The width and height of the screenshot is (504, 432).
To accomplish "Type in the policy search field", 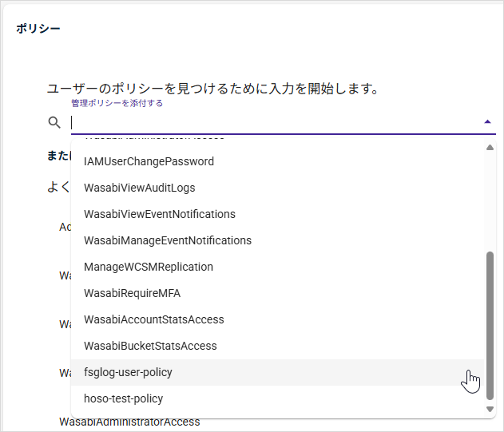I will [x=272, y=123].
